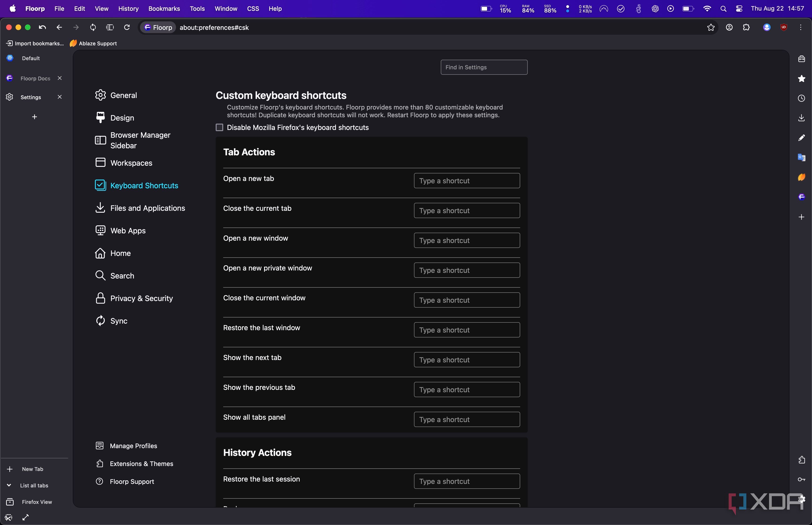The height and width of the screenshot is (525, 812).
Task: Click the uBlock Origin extension icon
Action: 784,27
